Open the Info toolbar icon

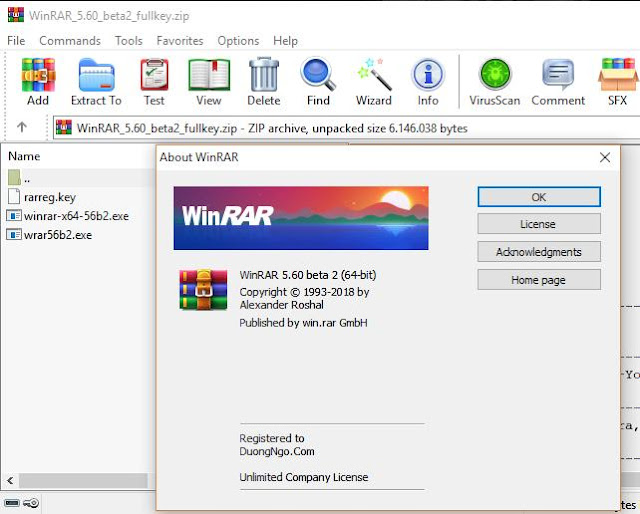pos(428,75)
